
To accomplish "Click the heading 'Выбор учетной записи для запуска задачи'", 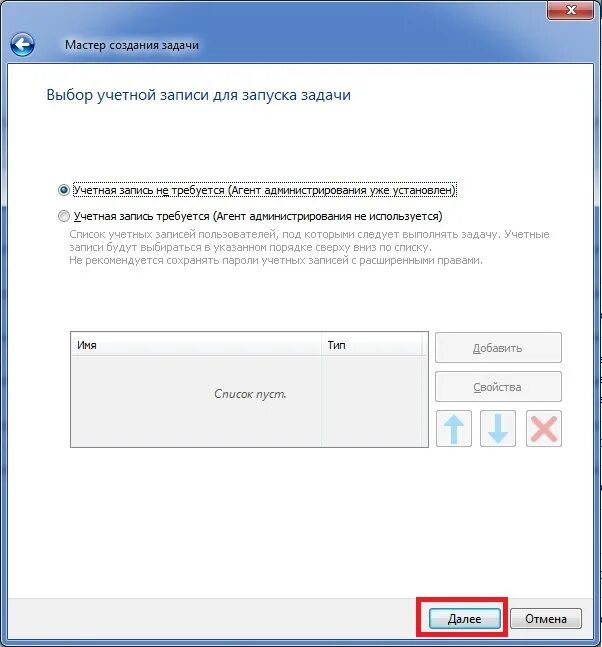I will (198, 95).
